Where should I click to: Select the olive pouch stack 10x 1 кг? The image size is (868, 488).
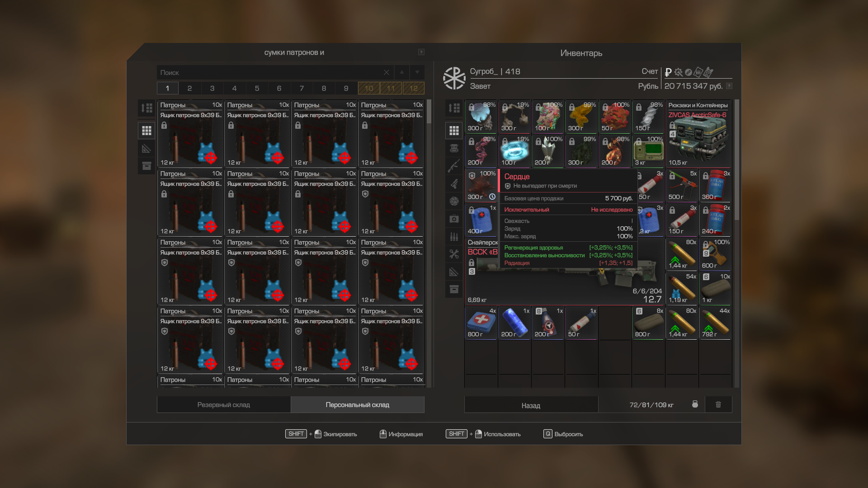pyautogui.click(x=715, y=288)
